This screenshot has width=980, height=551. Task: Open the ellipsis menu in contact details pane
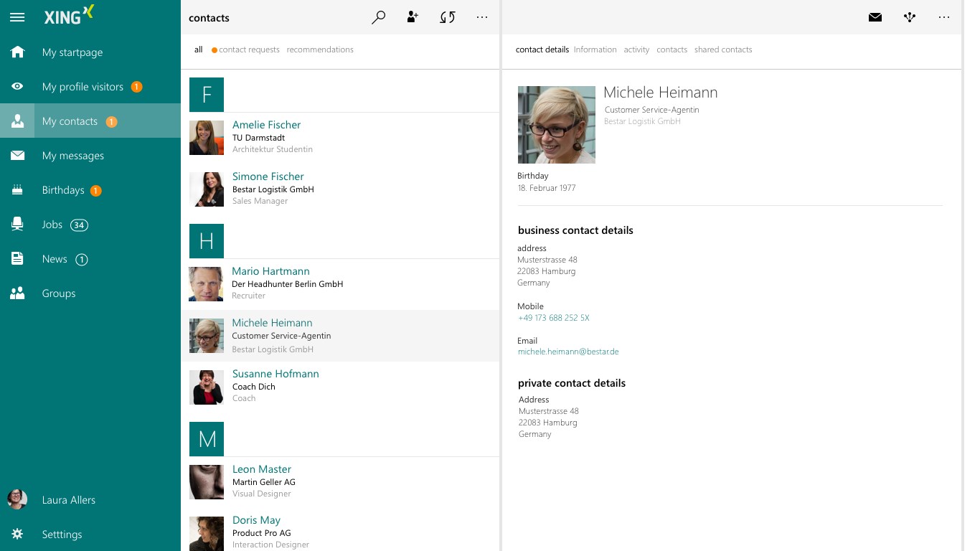[x=944, y=17]
